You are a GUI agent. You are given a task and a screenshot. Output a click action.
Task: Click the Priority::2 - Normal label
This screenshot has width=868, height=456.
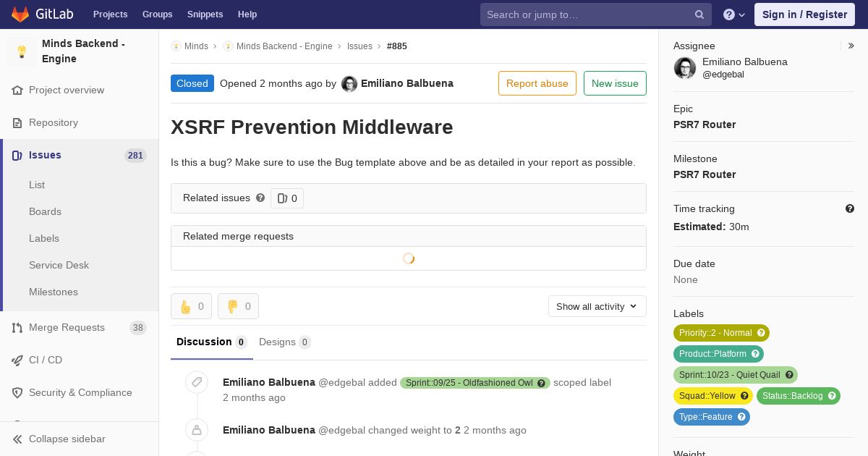coord(721,333)
